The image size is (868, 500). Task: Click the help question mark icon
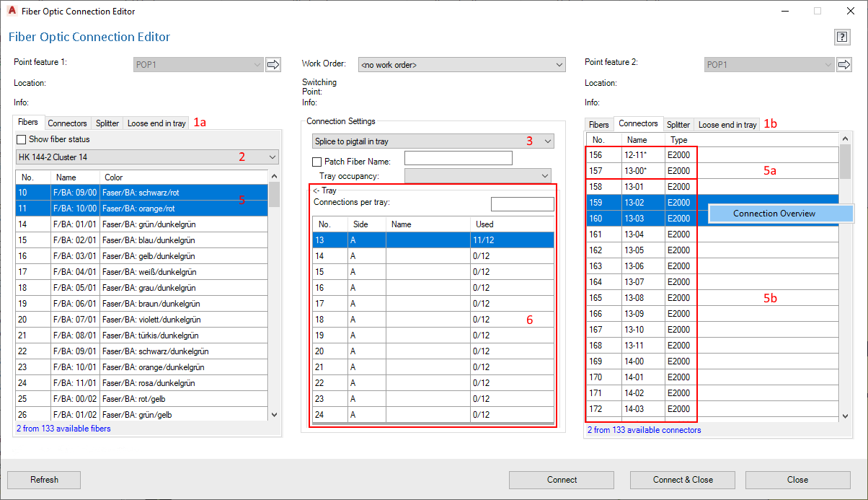(841, 37)
